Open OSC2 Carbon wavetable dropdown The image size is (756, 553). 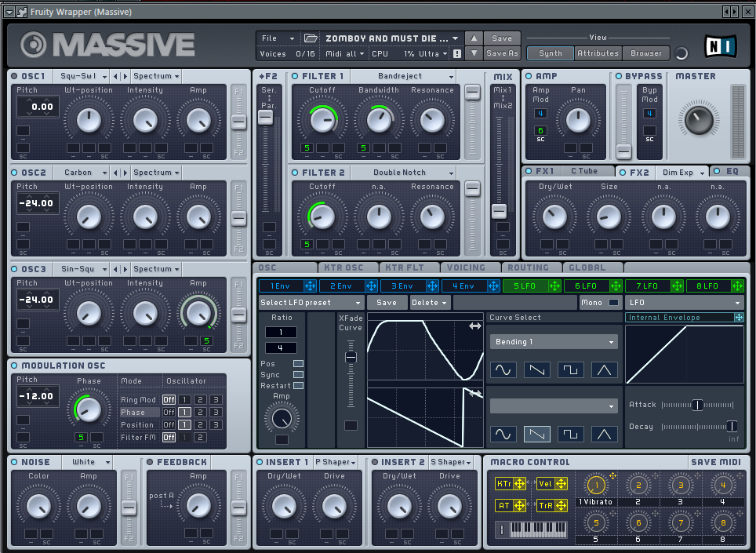coord(83,173)
